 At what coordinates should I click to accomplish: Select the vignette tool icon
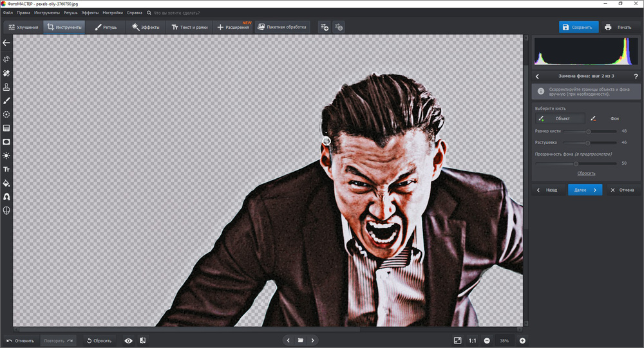coord(6,142)
